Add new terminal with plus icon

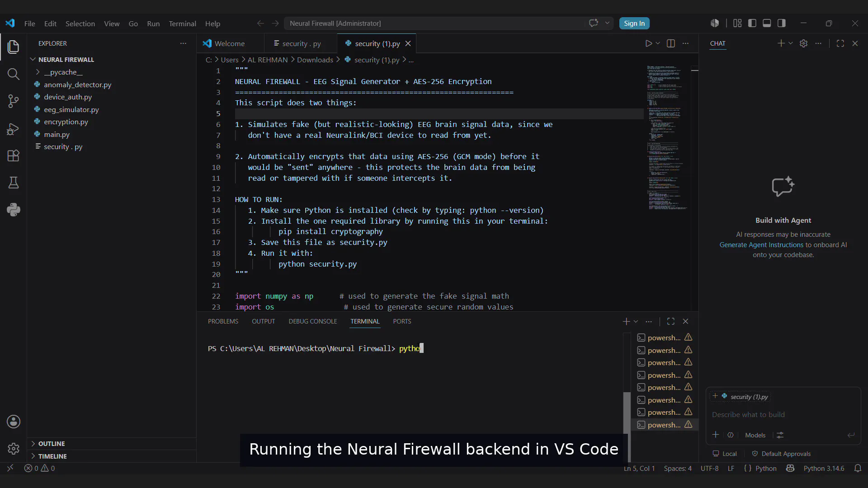tap(626, 321)
